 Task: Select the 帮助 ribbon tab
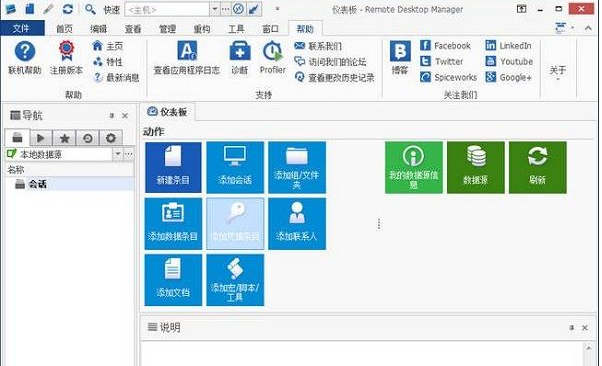tap(305, 29)
